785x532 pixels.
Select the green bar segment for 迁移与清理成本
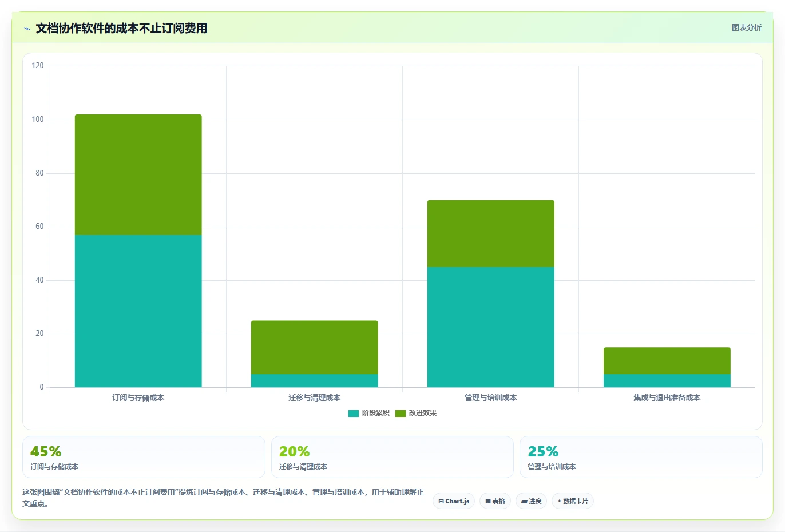click(315, 347)
